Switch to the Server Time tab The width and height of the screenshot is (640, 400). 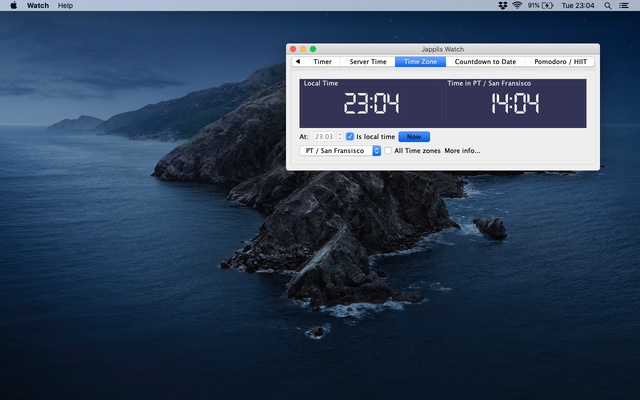[x=368, y=62]
